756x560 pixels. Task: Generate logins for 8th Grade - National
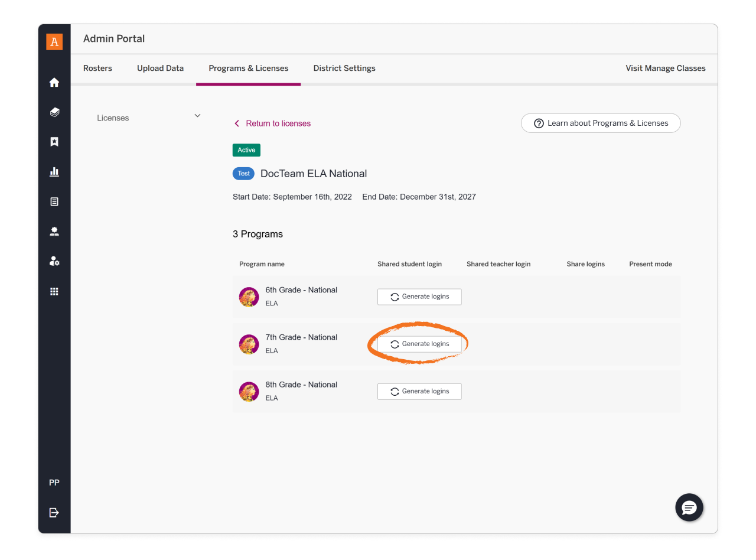(x=419, y=391)
